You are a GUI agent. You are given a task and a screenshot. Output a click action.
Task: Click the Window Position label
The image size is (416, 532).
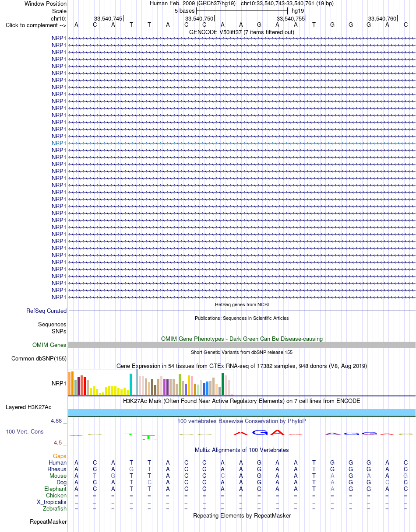click(x=46, y=3)
